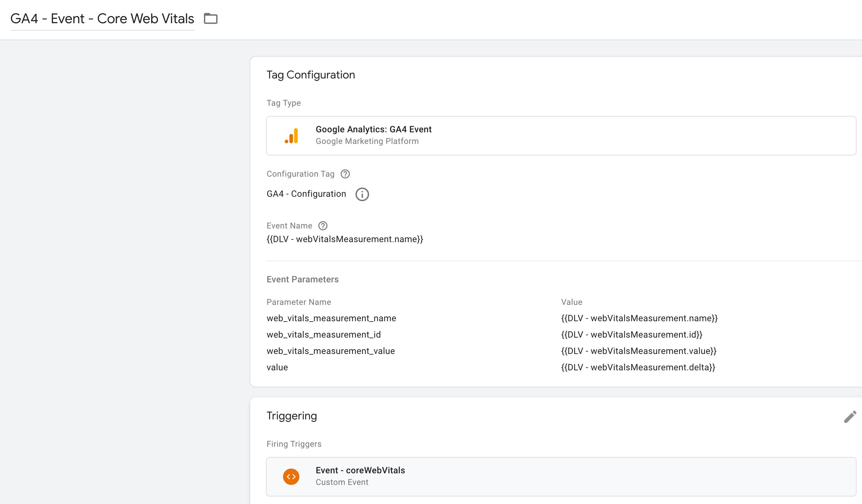Image resolution: width=862 pixels, height=504 pixels.
Task: Select the parameter named value
Action: point(277,368)
